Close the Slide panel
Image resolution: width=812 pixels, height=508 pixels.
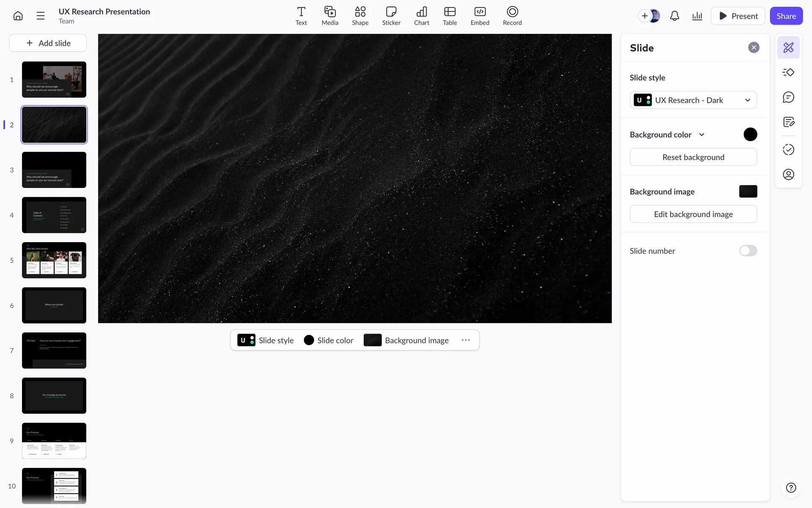(x=754, y=47)
